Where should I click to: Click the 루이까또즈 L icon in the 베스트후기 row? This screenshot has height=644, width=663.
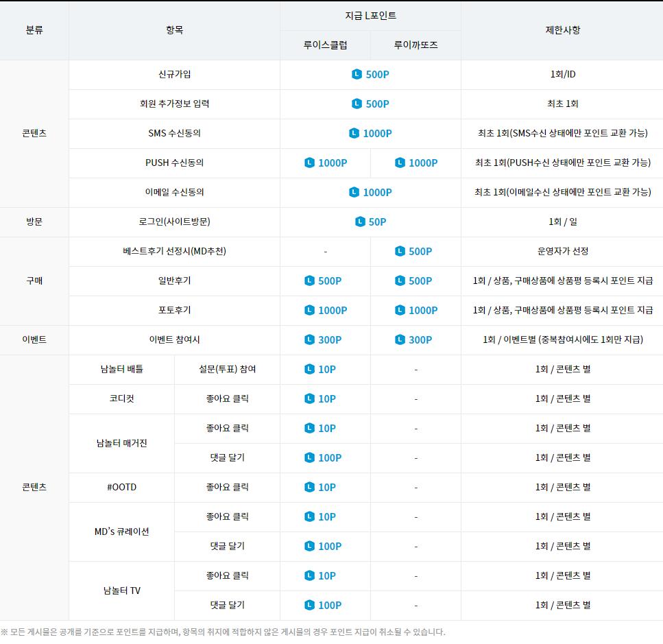tap(400, 252)
